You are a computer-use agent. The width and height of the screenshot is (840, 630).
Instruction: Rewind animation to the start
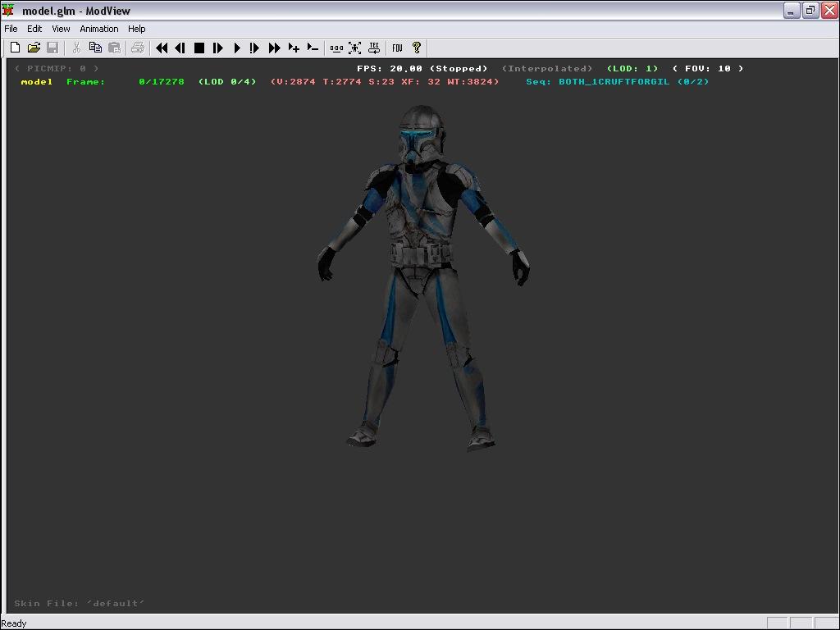[162, 48]
